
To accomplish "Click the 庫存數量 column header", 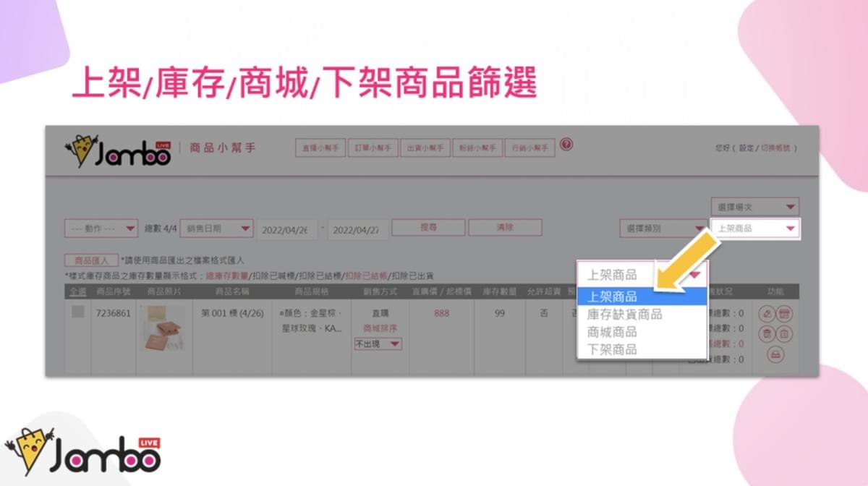I will tap(499, 291).
